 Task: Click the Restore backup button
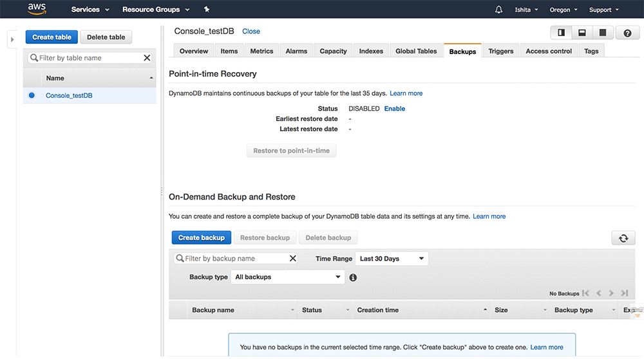265,237
